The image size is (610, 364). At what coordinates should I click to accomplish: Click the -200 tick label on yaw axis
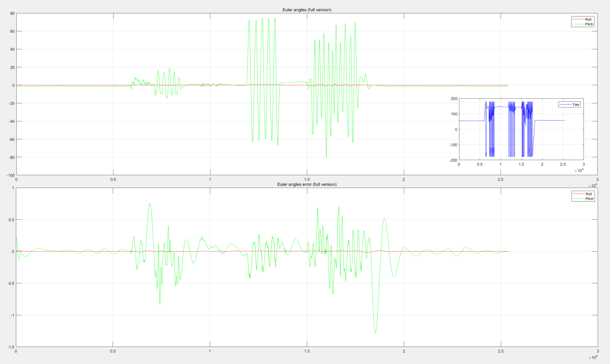pos(453,160)
